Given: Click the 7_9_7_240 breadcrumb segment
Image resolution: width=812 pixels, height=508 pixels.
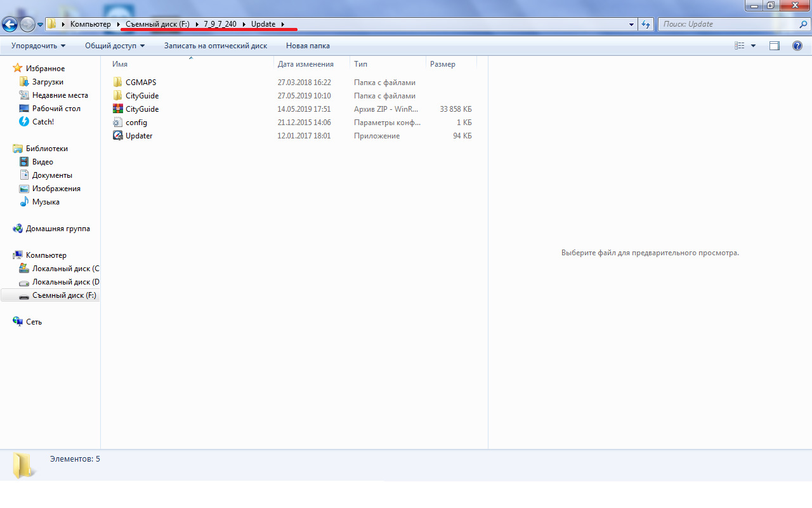Looking at the screenshot, I should coord(220,24).
